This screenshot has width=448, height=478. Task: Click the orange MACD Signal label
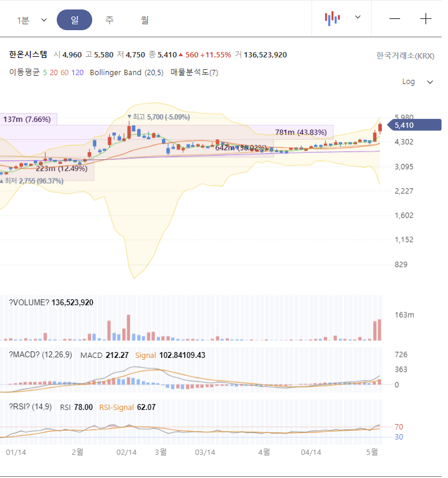(x=145, y=355)
